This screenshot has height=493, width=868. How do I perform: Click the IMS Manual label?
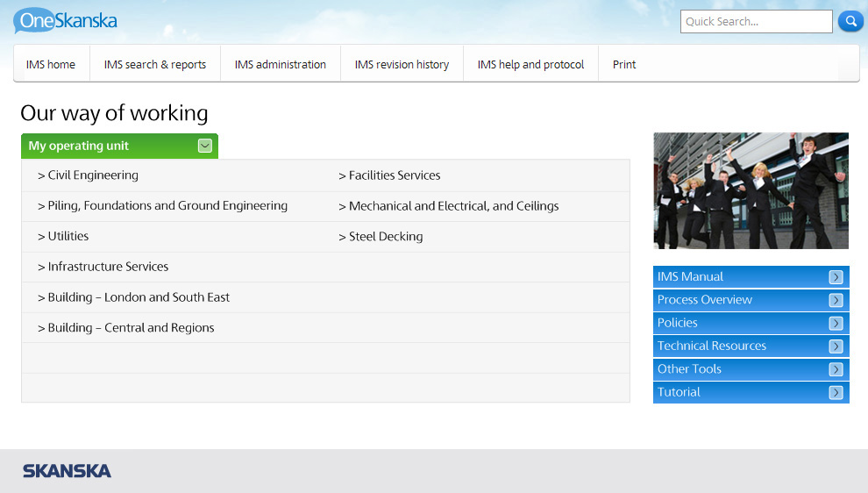(690, 276)
